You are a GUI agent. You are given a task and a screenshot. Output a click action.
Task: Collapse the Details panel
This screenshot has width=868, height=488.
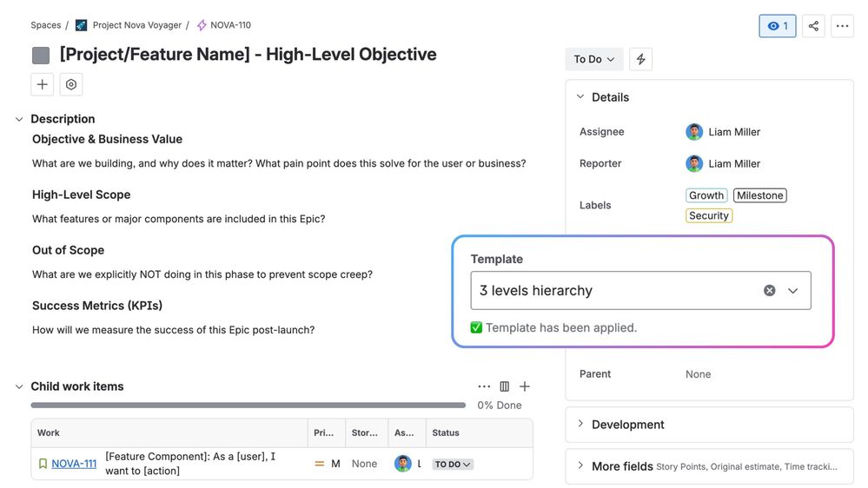580,97
